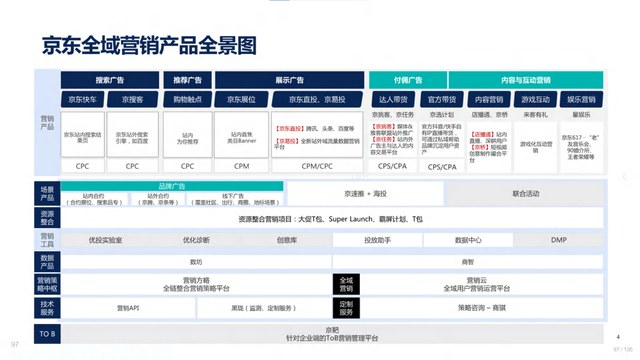Click the black 全域营销 block
640x360 pixels.
[x=346, y=284]
